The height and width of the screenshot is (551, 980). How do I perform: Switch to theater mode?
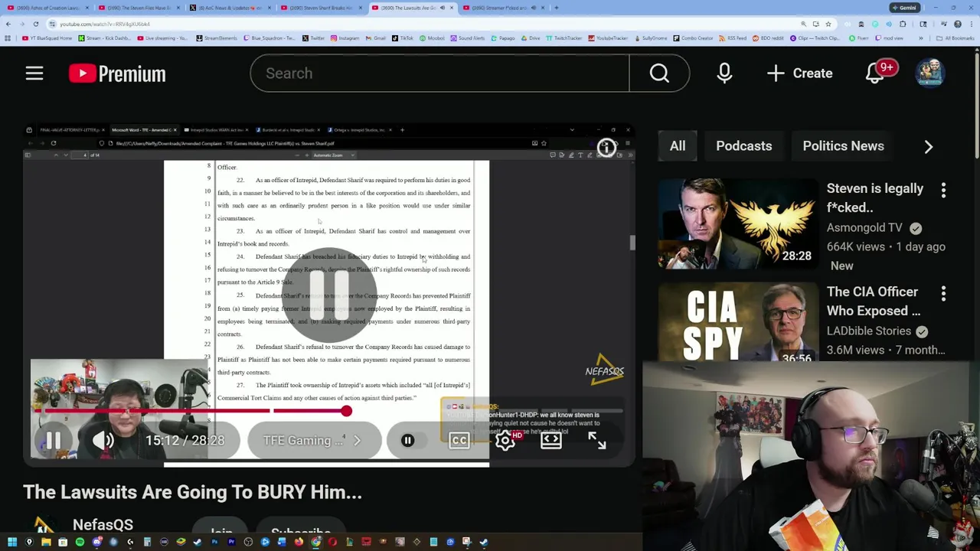pyautogui.click(x=551, y=440)
